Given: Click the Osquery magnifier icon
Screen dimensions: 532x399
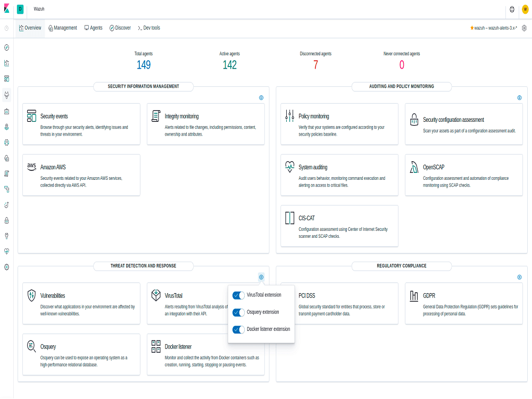Looking at the screenshot, I should pyautogui.click(x=31, y=346).
